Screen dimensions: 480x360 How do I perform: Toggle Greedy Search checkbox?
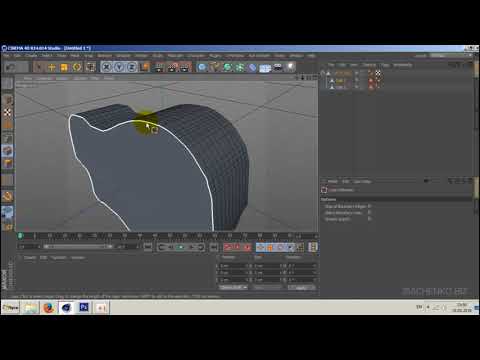coord(369,219)
